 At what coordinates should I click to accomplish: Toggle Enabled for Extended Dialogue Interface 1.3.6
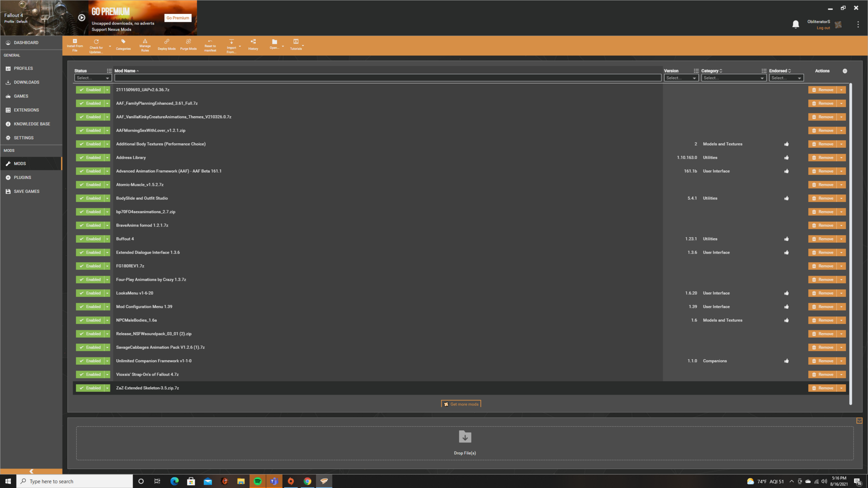pyautogui.click(x=90, y=253)
